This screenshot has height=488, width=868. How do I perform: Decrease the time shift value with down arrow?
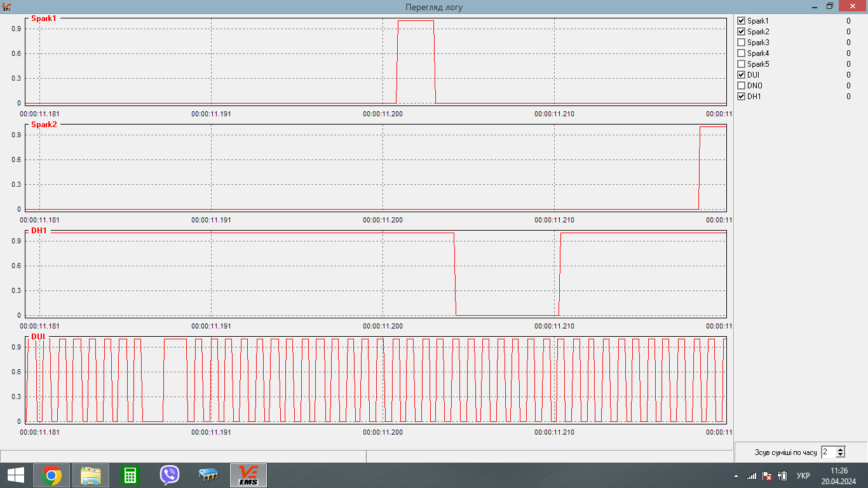click(841, 455)
